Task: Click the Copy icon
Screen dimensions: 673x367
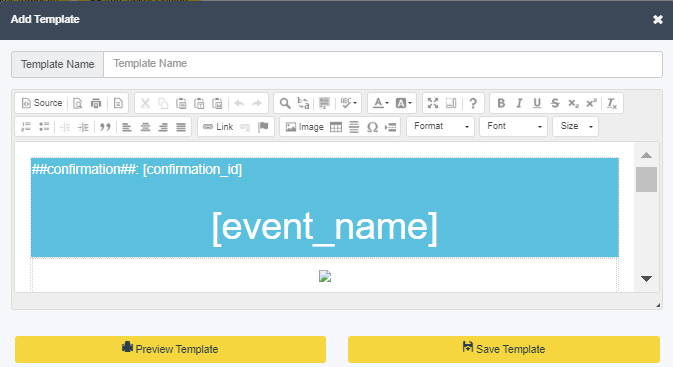Action: tap(163, 103)
